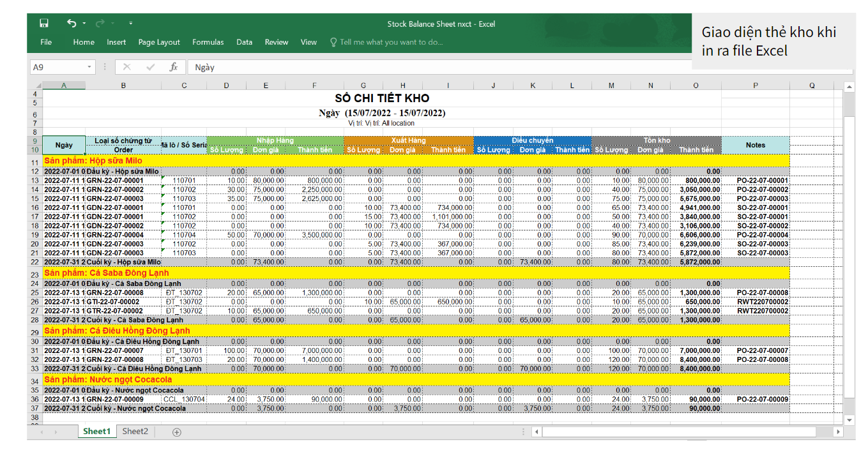This screenshot has width=868, height=452.
Task: Click the formula bar Enter checkmark icon
Action: [150, 67]
